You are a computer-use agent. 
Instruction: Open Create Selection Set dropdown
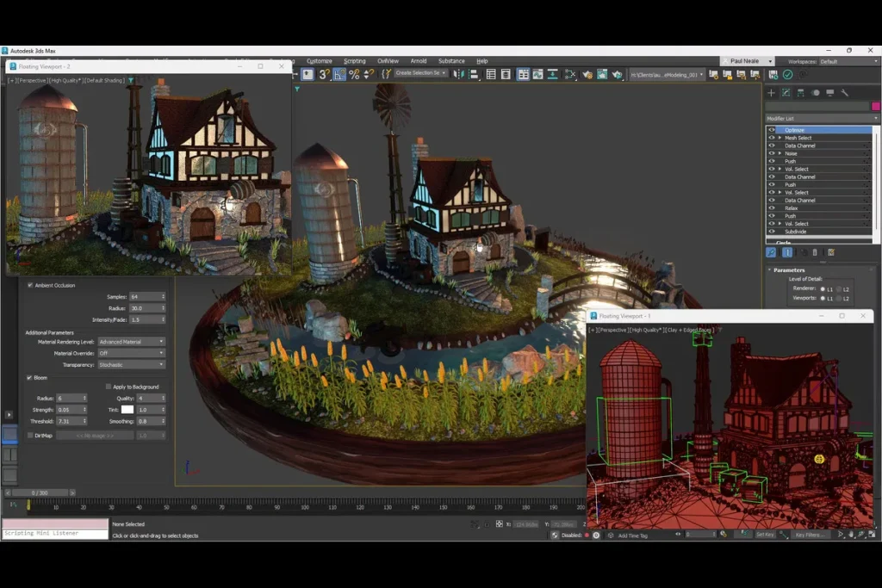420,73
